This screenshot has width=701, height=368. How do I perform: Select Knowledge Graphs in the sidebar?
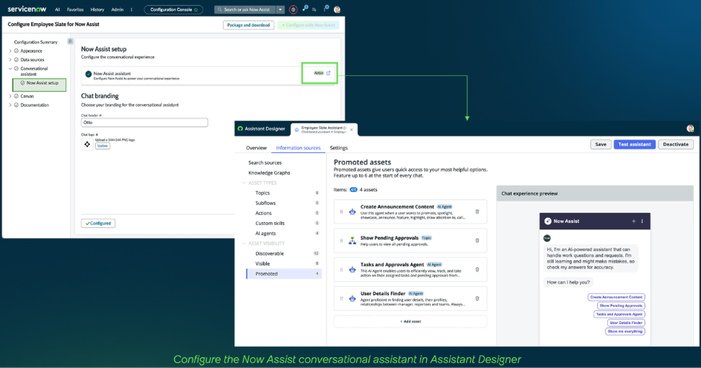point(269,173)
